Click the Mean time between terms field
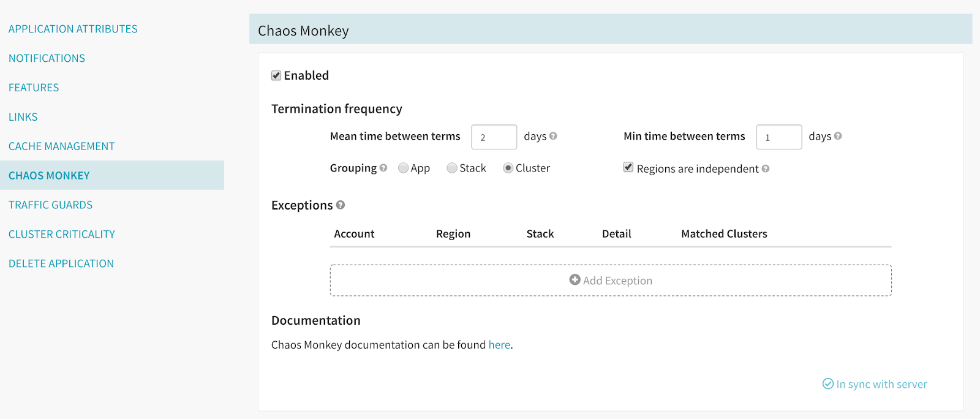The height and width of the screenshot is (419, 980). click(x=494, y=137)
